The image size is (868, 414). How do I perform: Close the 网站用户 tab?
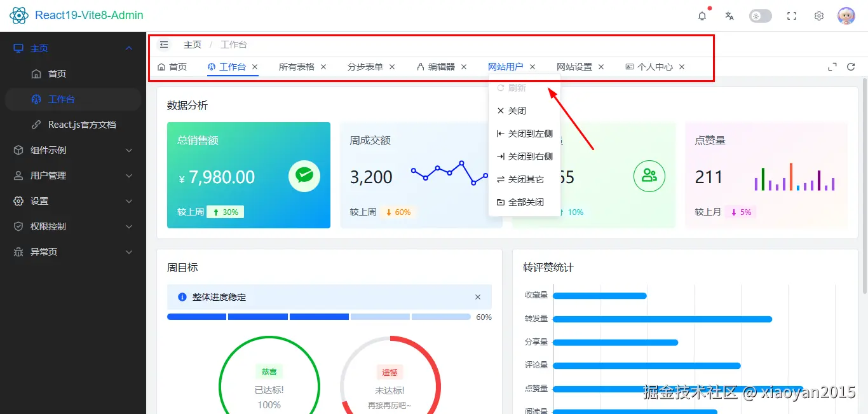point(532,67)
